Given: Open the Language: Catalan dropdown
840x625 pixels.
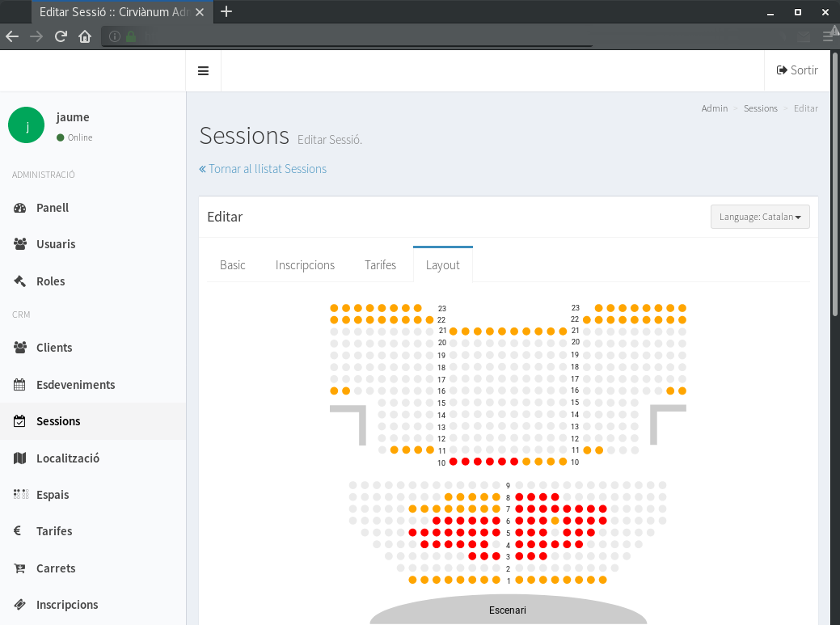Looking at the screenshot, I should click(760, 217).
